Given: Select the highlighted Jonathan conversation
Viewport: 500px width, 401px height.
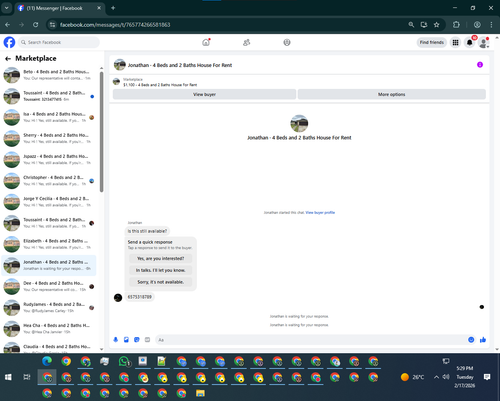Looking at the screenshot, I should (x=49, y=265).
